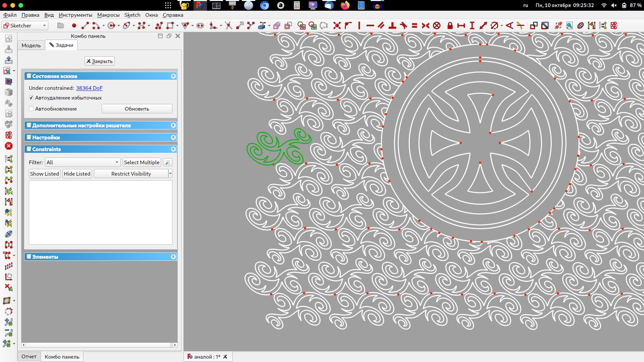644x362 pixels.
Task: Apply the lock constraint
Action: pyautogui.click(x=450, y=25)
